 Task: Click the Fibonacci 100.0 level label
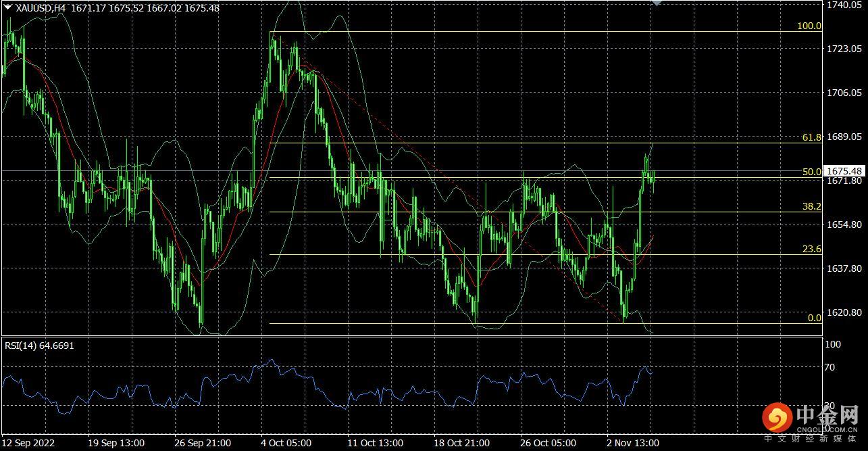(809, 26)
